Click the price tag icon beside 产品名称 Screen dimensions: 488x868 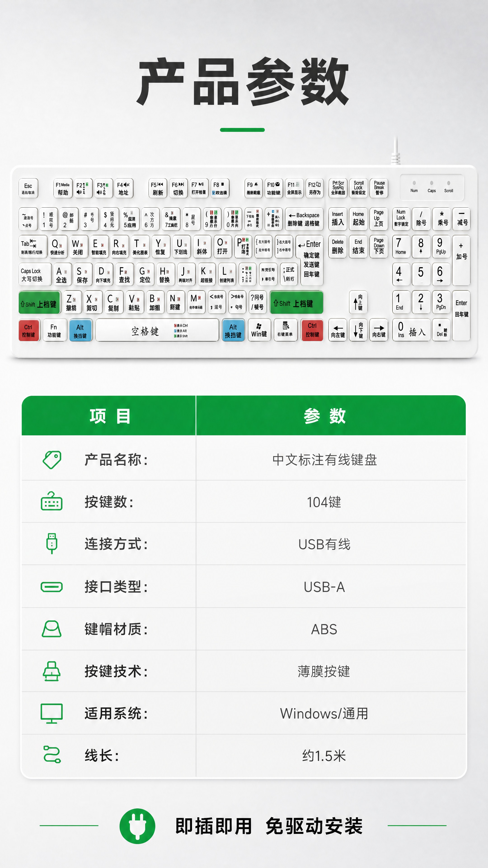[52, 460]
